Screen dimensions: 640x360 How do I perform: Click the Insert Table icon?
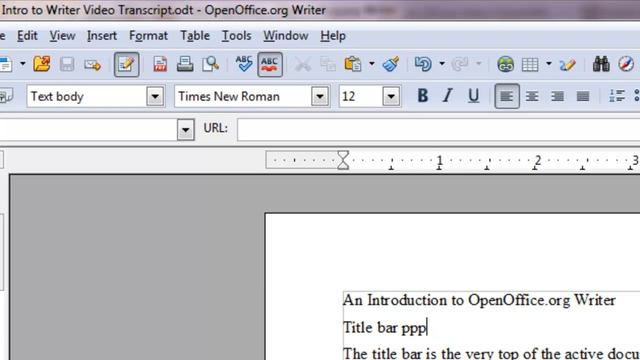[x=530, y=64]
